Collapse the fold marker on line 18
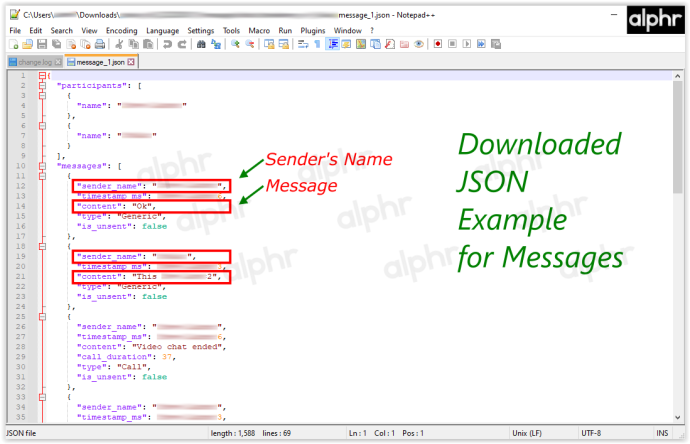This screenshot has width=690, height=444. tap(42, 246)
